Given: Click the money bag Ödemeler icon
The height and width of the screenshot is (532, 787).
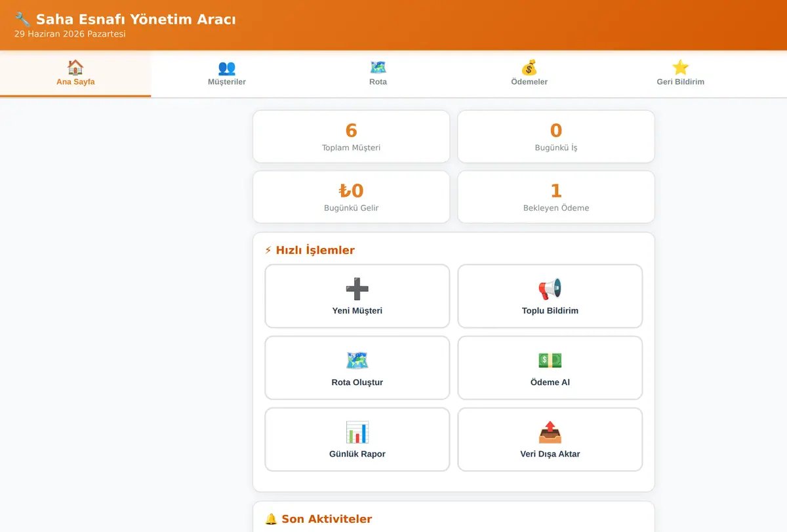Looking at the screenshot, I should click(529, 68).
